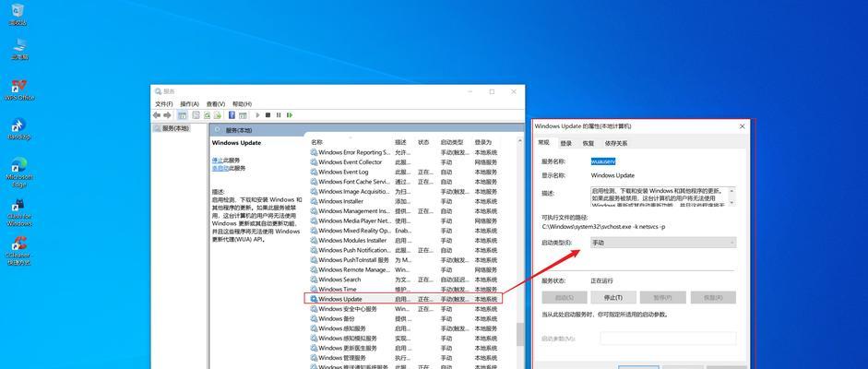Open the 查看(V) menu in Services
This screenshot has height=369, width=868.
[x=216, y=103]
